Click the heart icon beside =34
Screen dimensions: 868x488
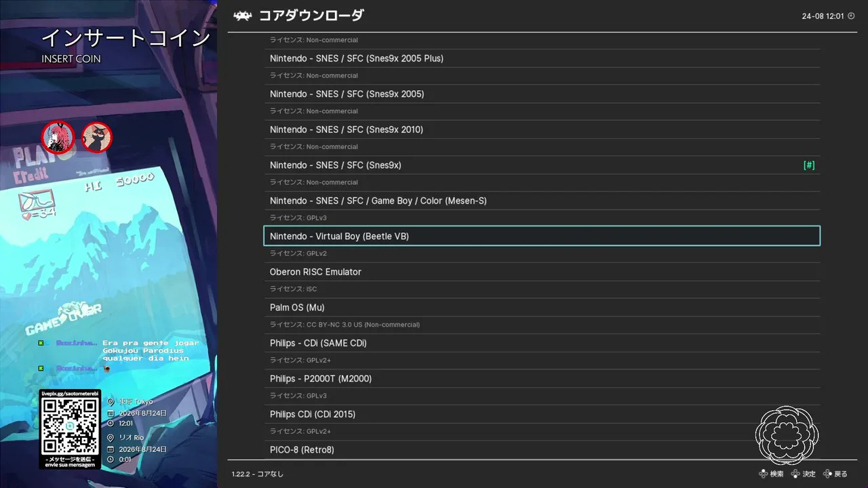26,216
